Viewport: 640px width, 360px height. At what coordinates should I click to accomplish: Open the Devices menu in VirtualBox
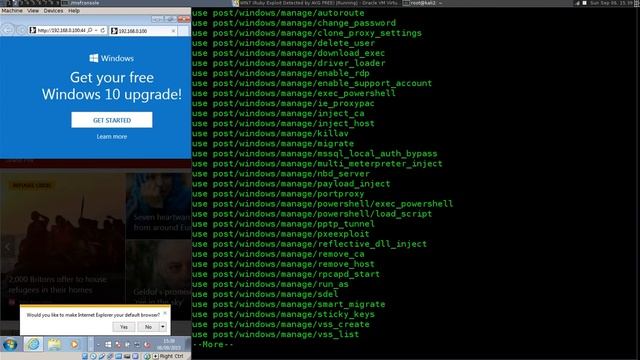(x=53, y=11)
